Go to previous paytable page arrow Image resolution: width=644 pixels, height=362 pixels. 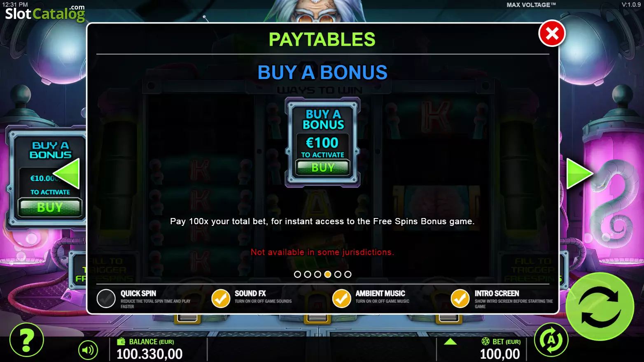(67, 174)
